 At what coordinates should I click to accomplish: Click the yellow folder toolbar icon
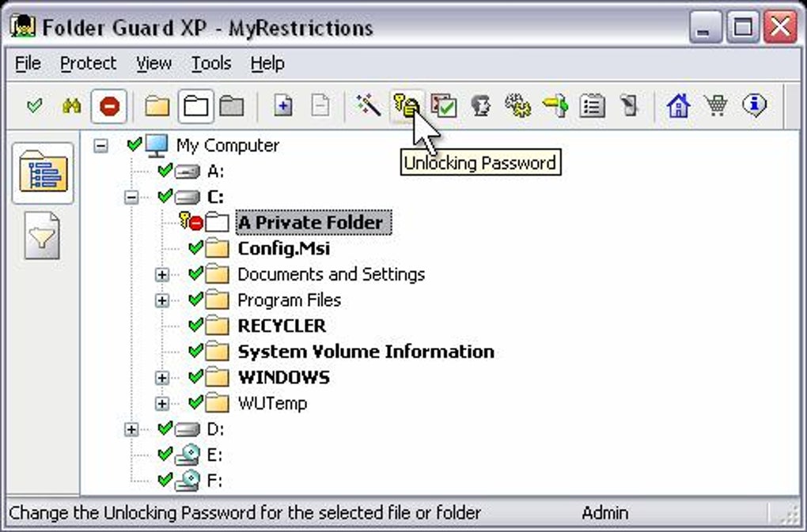coord(157,107)
